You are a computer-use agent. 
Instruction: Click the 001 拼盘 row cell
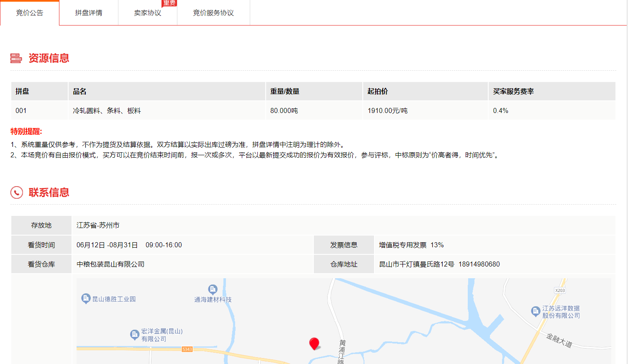[x=21, y=111]
